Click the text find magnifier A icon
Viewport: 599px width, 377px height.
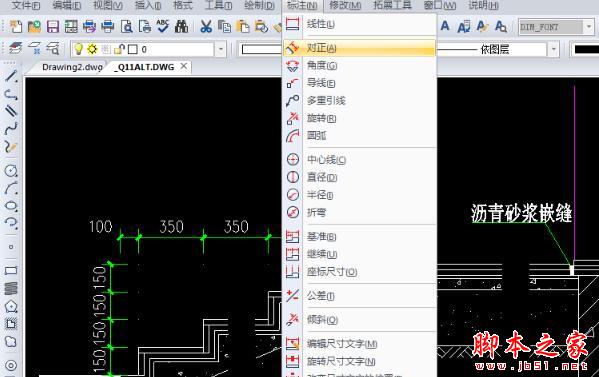pos(500,26)
